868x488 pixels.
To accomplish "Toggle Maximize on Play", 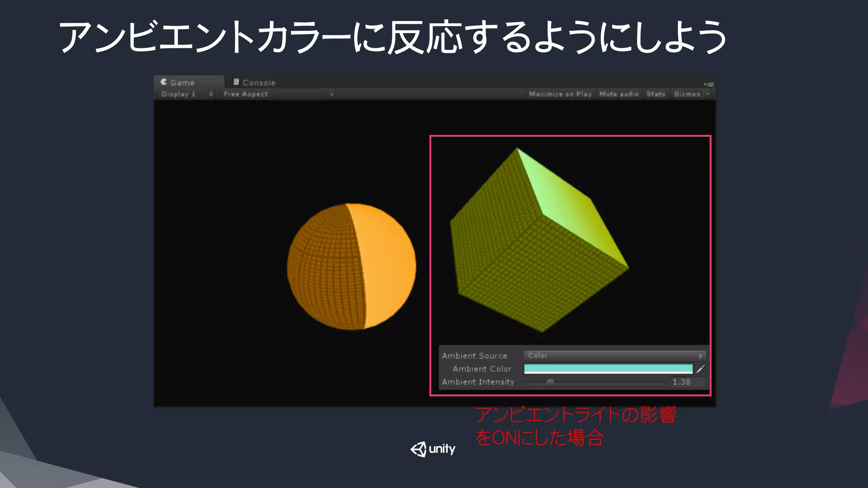I will point(560,94).
